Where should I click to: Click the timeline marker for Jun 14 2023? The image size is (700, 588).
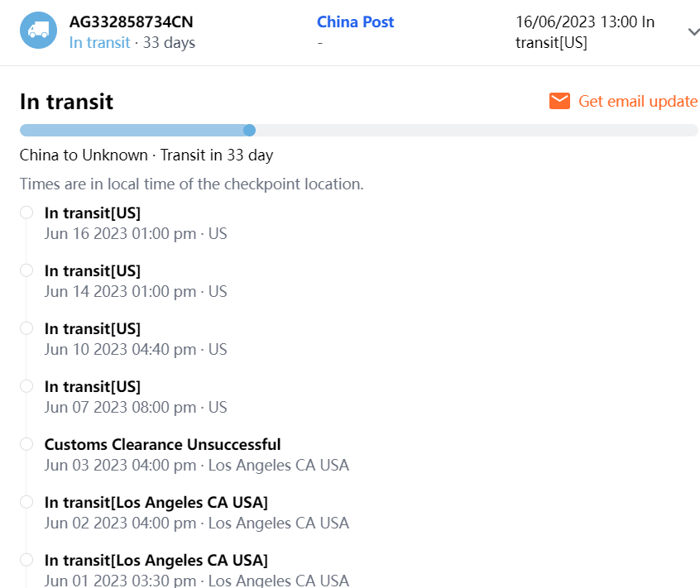pos(26,270)
